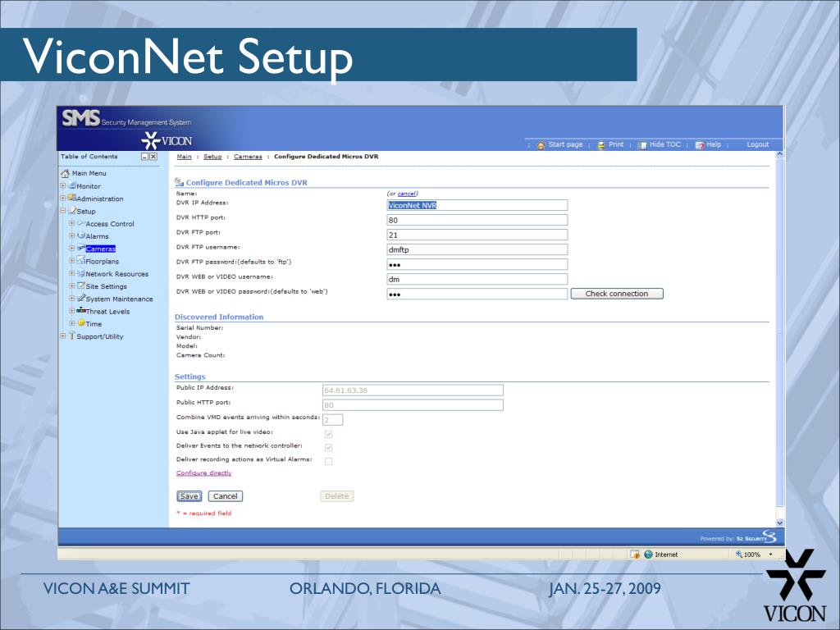The height and width of the screenshot is (630, 840).
Task: Open the Configure directly link
Action: point(204,473)
